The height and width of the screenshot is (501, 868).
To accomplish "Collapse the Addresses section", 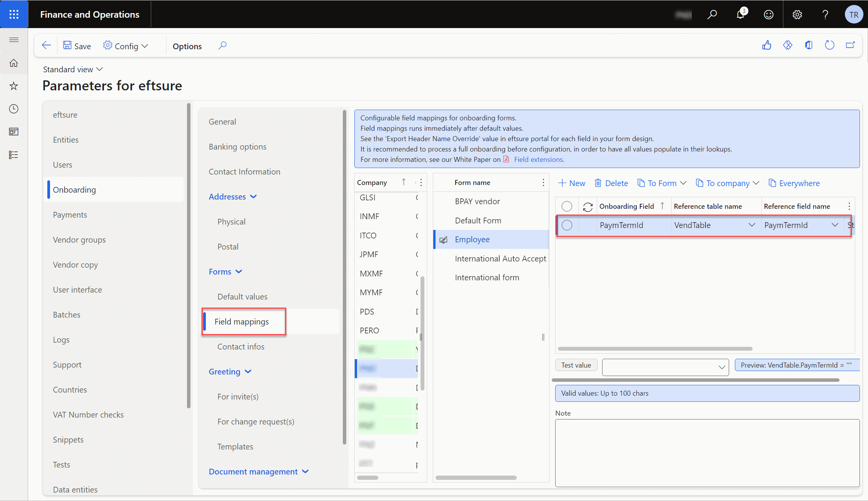I will coord(232,196).
